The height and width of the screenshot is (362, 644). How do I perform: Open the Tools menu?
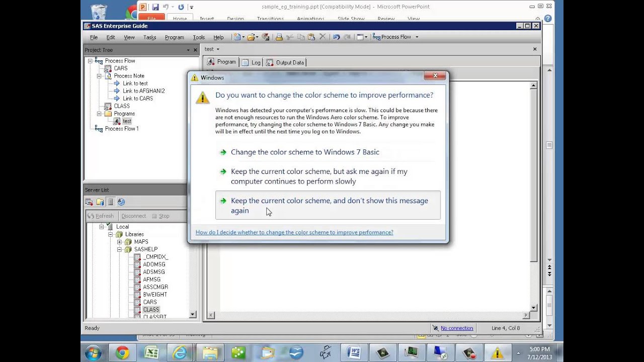(199, 37)
